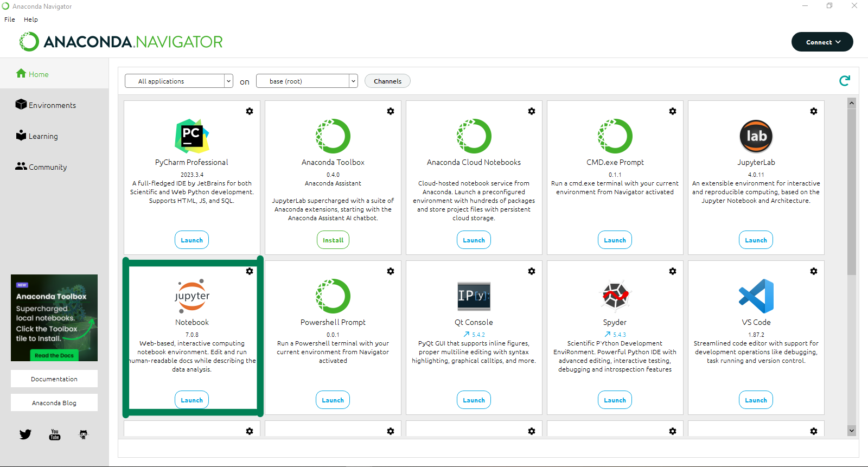This screenshot has width=868, height=467.
Task: Open settings gear on CMD.exe Prompt tile
Action: (x=673, y=111)
